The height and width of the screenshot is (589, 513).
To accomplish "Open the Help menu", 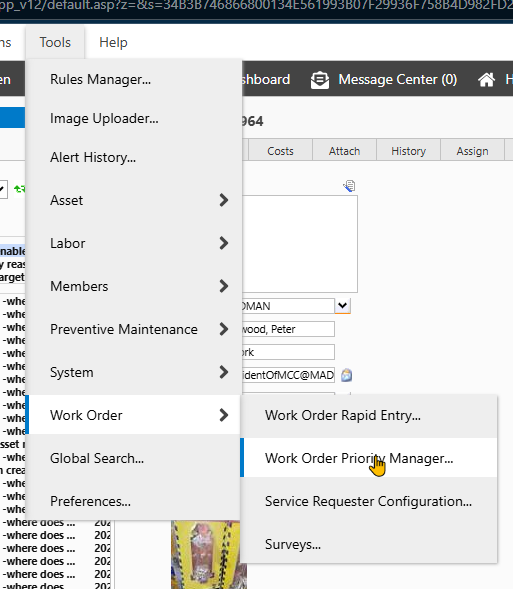I will pos(113,42).
